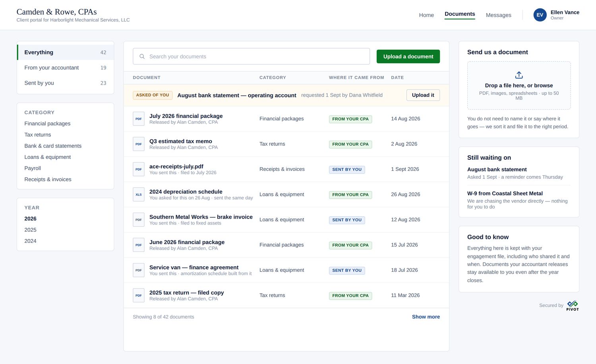596x364 pixels.
Task: Open June 2026 financial package
Action: click(x=187, y=242)
